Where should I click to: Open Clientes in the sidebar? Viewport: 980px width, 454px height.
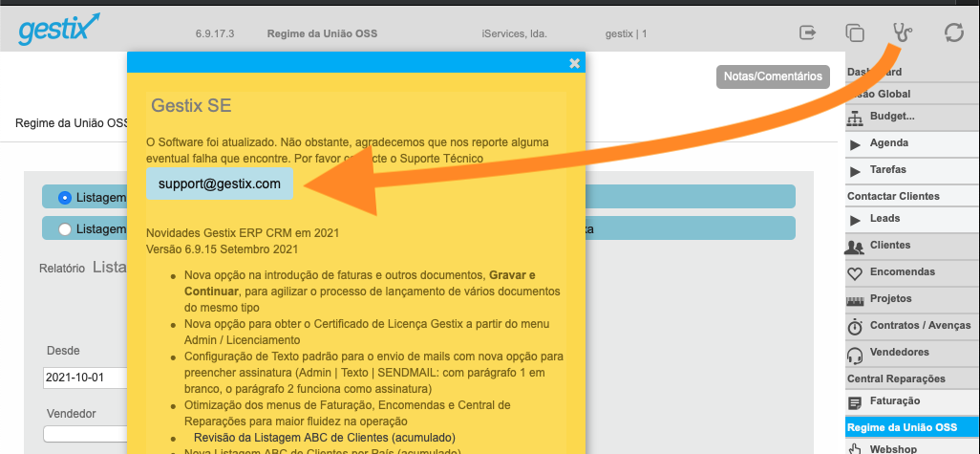pos(890,245)
